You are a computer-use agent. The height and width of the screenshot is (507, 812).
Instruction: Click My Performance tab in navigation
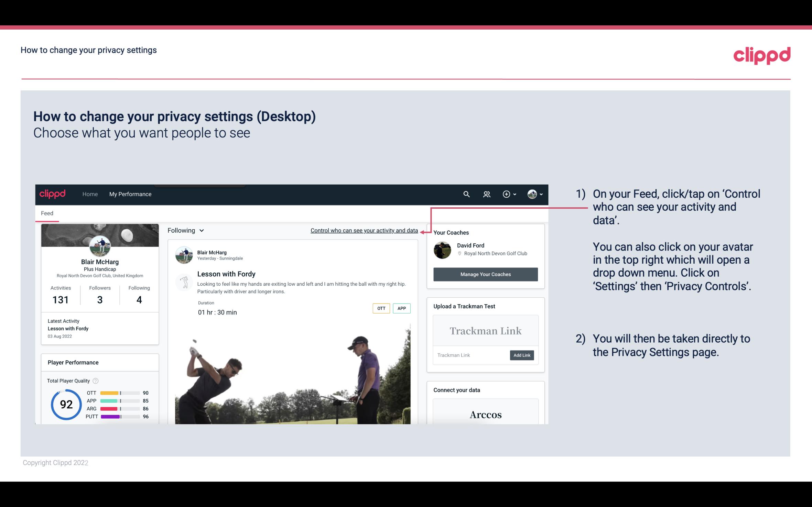(130, 194)
